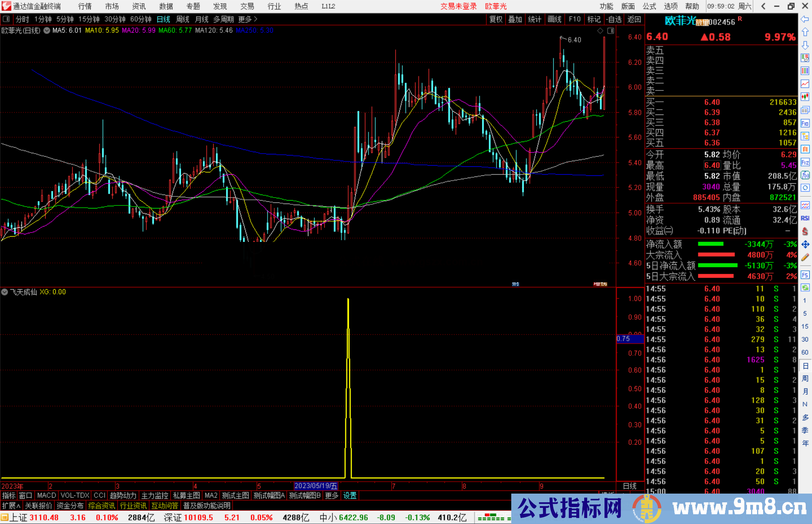This screenshot has height=524, width=812.
Task: Select the pencil drawing tool icon
Action: coord(805,258)
